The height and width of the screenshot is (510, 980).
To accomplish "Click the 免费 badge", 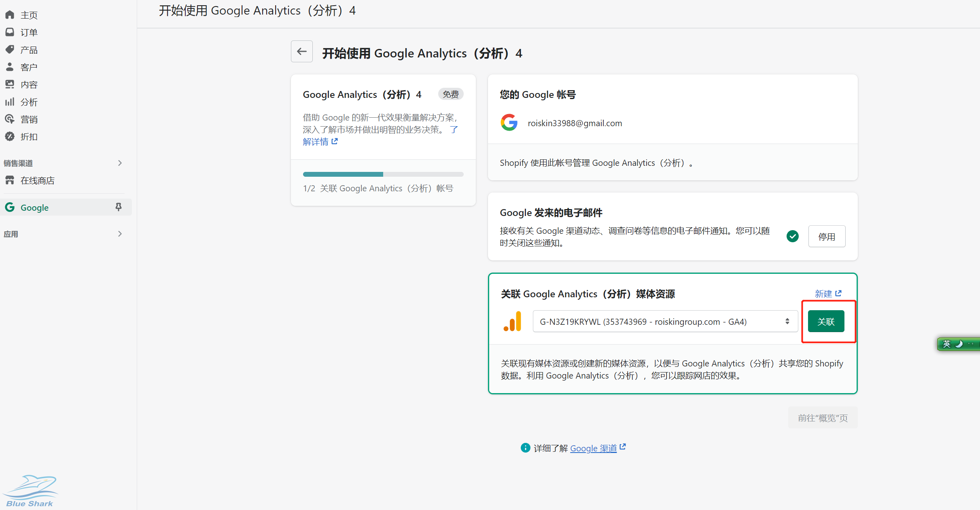I will coord(451,94).
